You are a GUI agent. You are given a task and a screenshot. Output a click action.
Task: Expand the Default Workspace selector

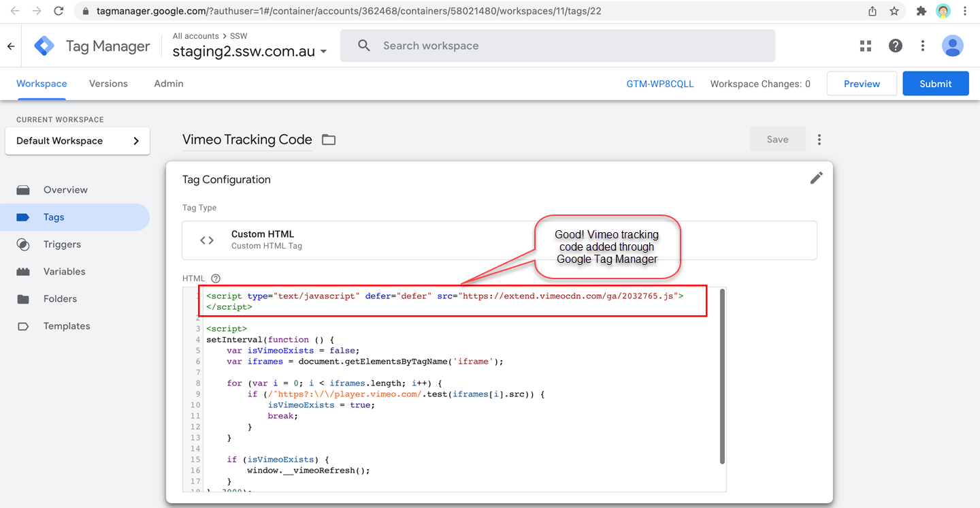click(78, 141)
